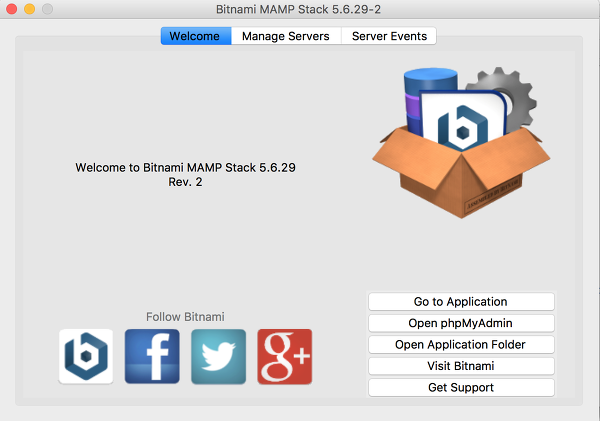Open Bitnami's Twitter bird icon

(x=218, y=356)
